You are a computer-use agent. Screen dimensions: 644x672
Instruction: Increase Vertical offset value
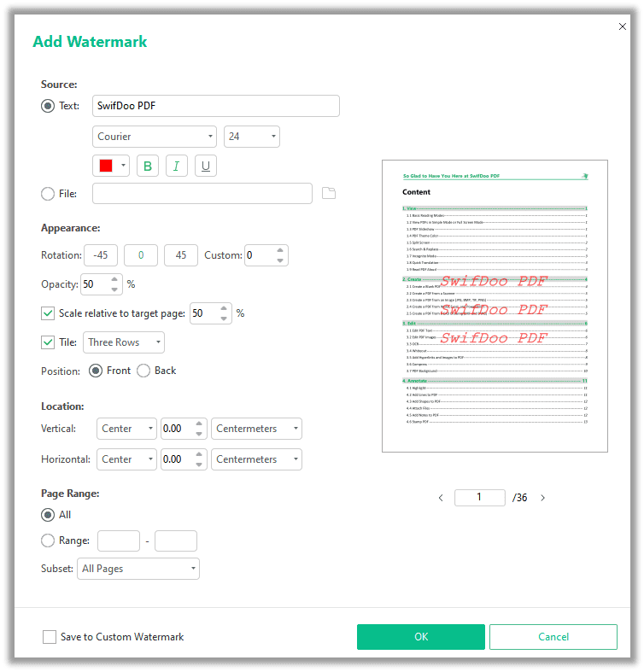click(x=198, y=424)
